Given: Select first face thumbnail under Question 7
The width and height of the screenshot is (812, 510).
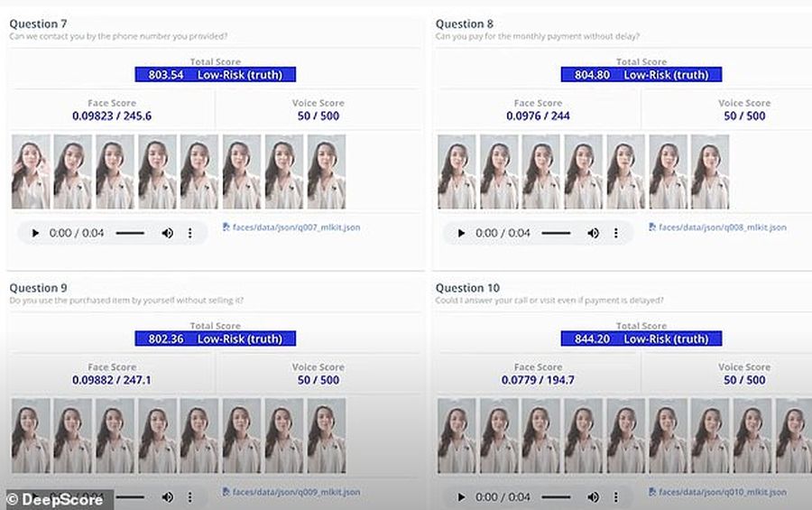Looking at the screenshot, I should coord(31,172).
